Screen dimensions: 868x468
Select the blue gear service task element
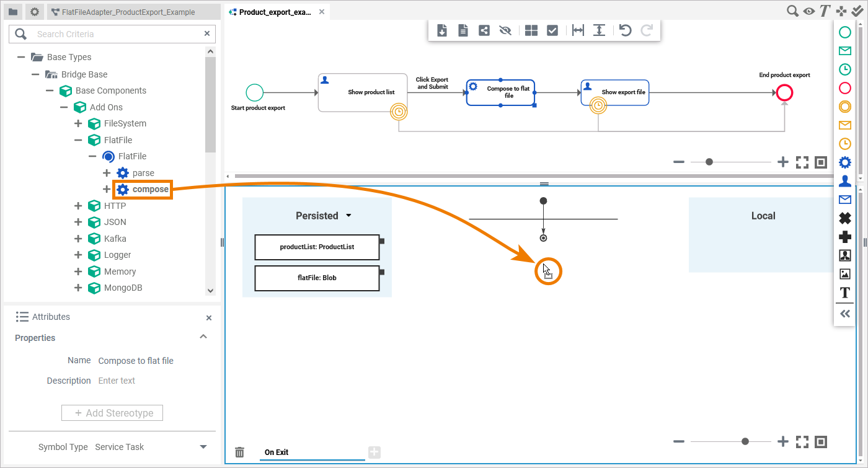(x=844, y=162)
